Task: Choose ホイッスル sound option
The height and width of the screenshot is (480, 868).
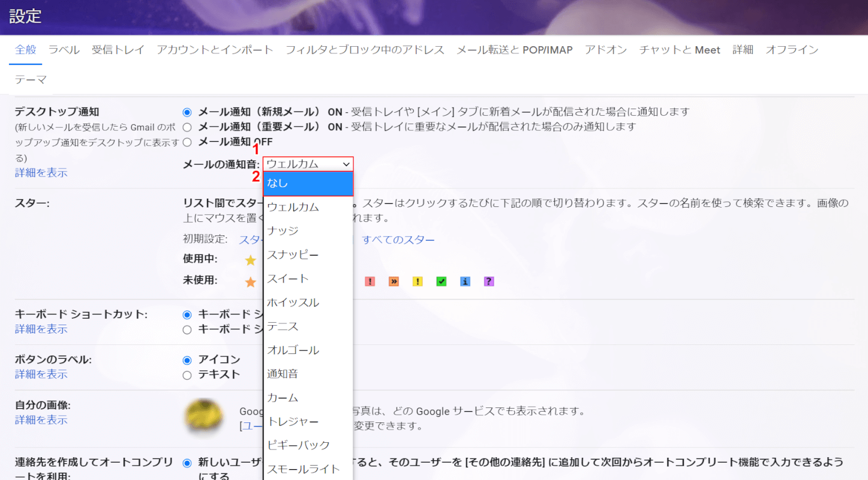Action: 308,302
